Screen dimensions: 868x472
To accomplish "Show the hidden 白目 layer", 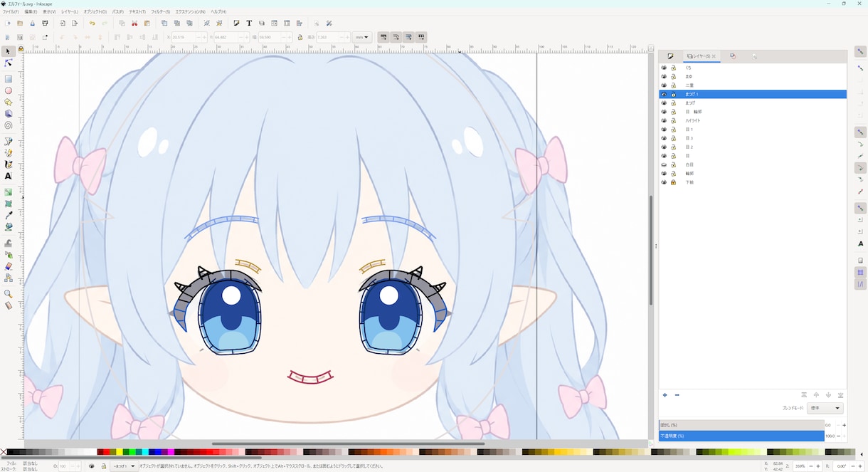I will coord(664,164).
